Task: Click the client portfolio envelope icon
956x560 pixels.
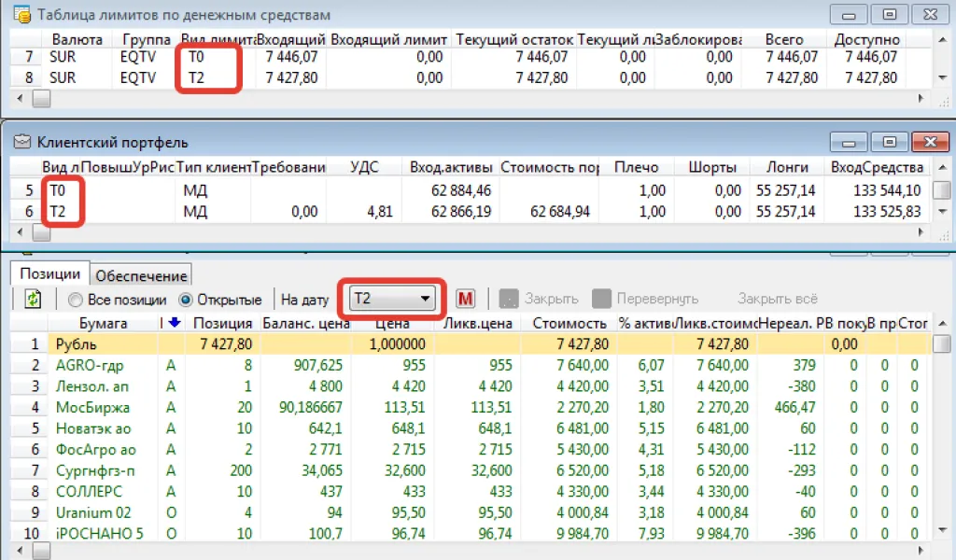Action: (x=20, y=143)
